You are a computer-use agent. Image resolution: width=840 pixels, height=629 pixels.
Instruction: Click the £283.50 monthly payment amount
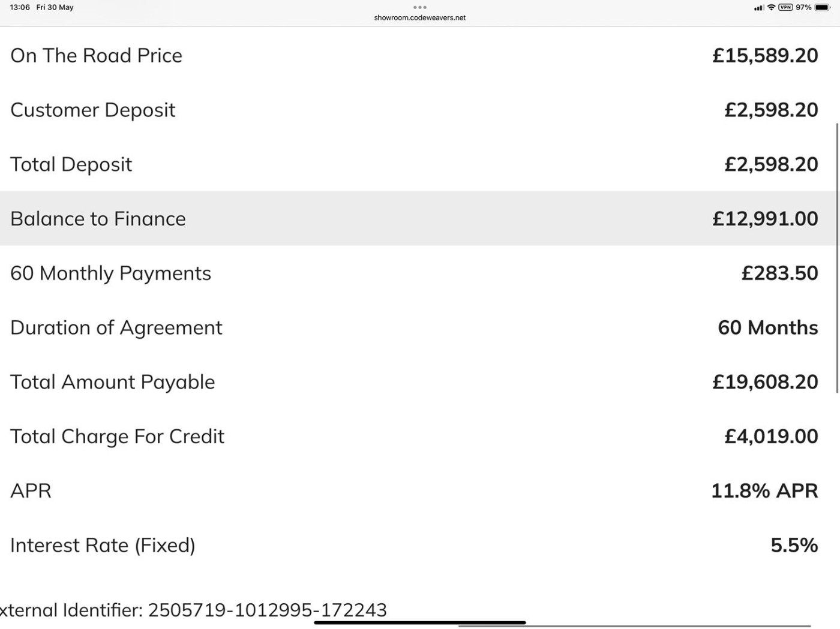pyautogui.click(x=779, y=273)
